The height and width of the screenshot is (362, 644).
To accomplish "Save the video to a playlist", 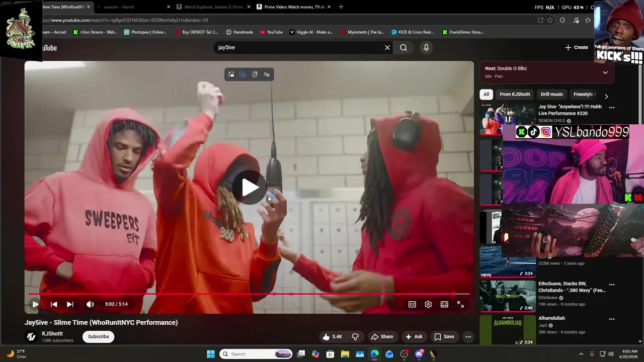I will tap(444, 337).
